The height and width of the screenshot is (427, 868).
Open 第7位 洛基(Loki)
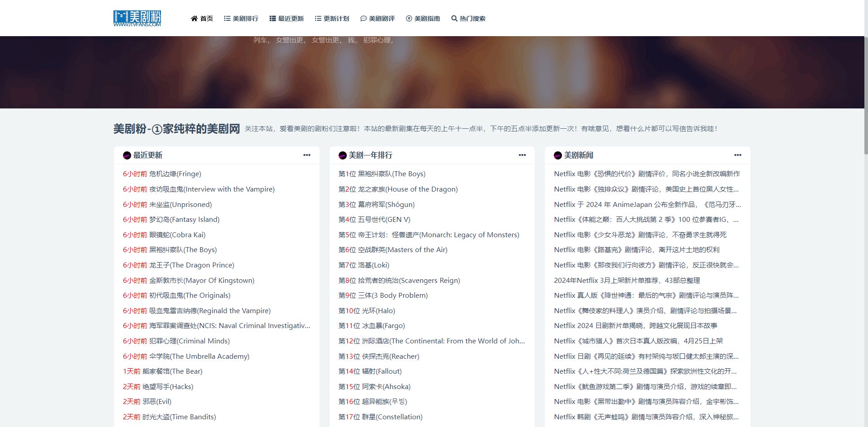pos(364,265)
